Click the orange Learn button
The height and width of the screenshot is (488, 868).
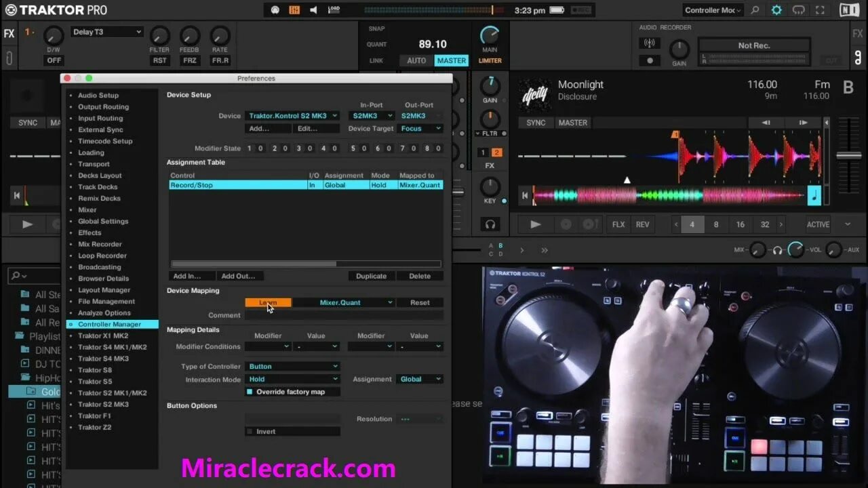[269, 302]
